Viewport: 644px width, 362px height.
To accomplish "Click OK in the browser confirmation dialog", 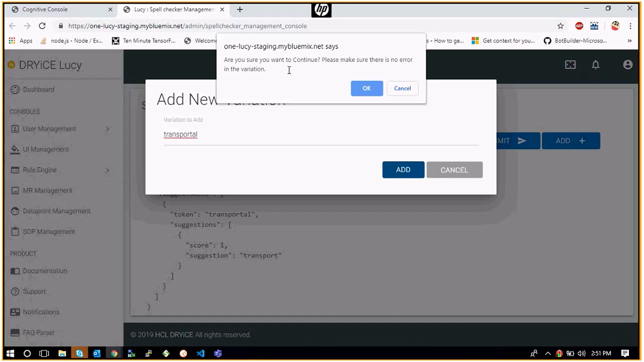I will [367, 88].
